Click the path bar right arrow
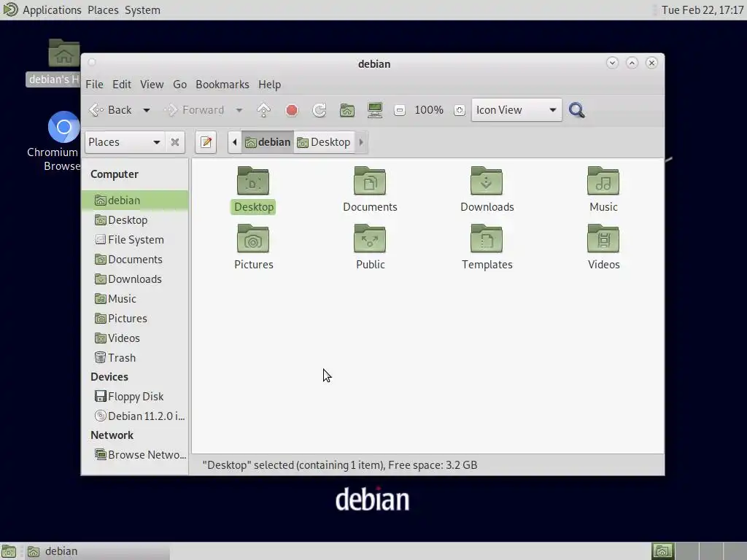 (x=361, y=142)
